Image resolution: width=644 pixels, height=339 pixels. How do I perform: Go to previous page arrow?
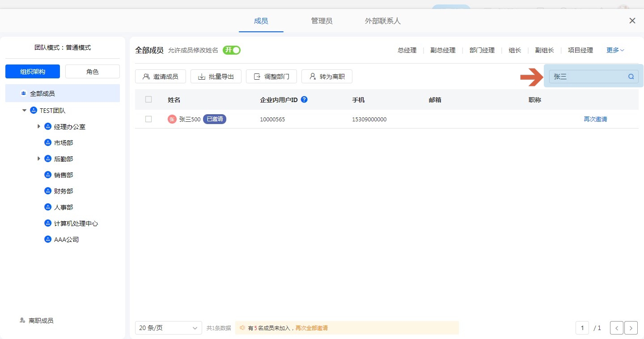pos(617,328)
